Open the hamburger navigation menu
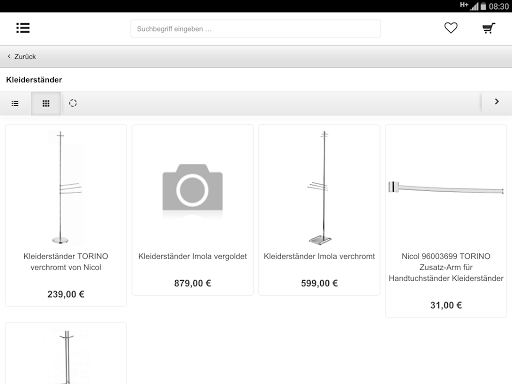 pos(23,28)
